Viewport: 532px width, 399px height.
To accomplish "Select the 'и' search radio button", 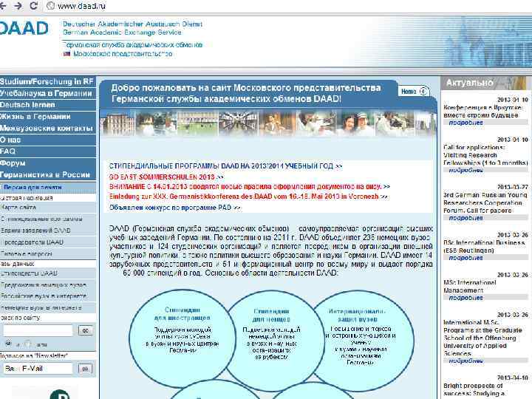I will point(8,344).
